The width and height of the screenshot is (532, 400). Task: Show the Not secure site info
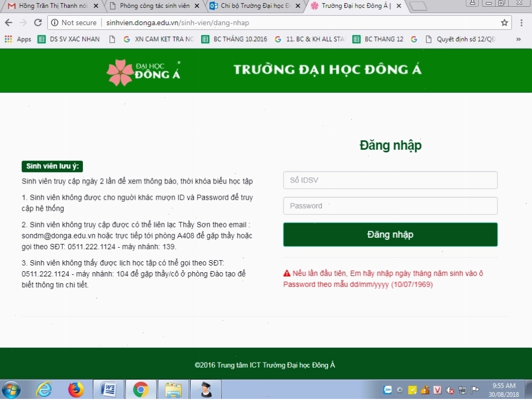point(74,23)
